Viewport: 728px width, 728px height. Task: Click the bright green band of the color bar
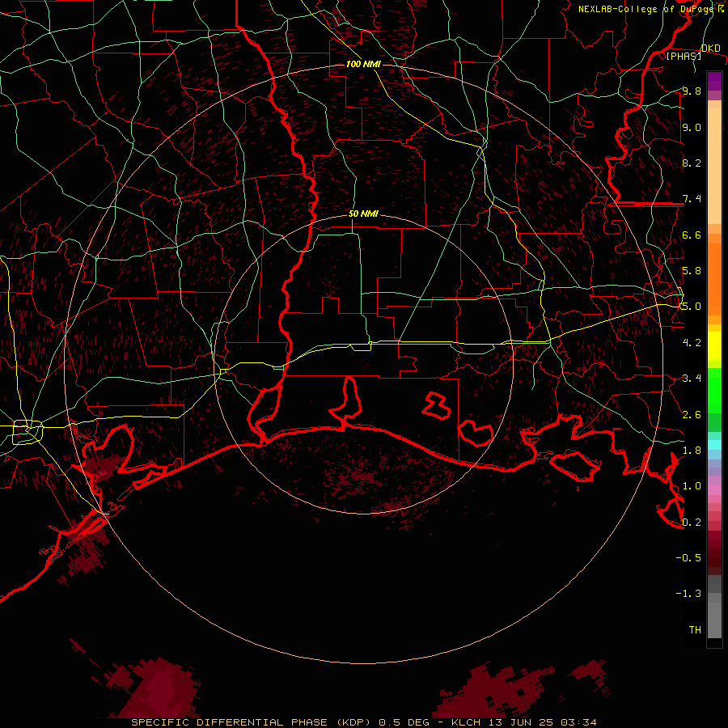click(714, 390)
